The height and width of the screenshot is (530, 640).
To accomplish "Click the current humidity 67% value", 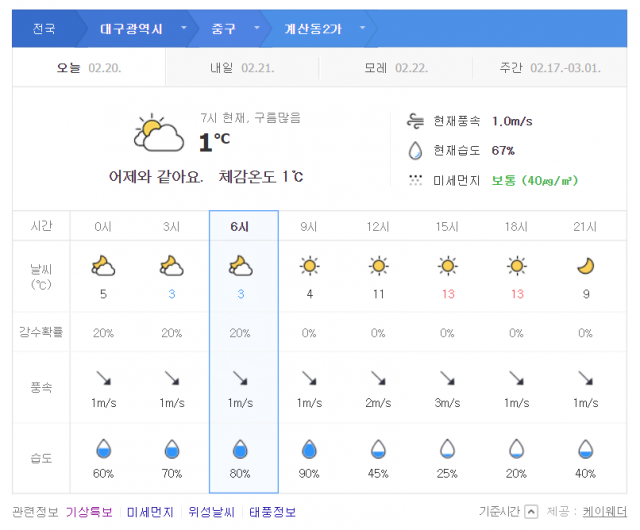I will coord(503,151).
